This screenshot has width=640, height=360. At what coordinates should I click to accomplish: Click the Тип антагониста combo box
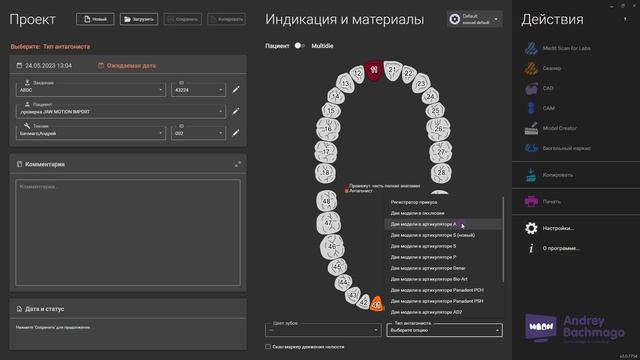[444, 330]
